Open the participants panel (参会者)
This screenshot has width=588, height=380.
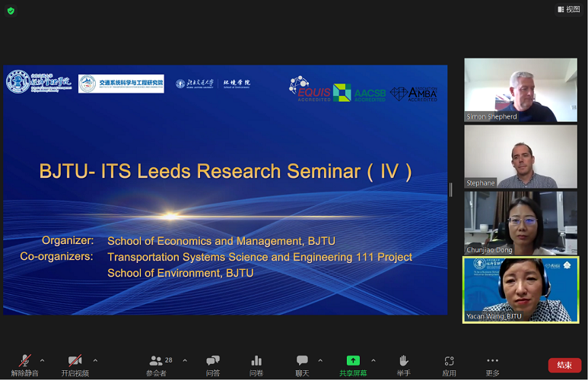156,366
